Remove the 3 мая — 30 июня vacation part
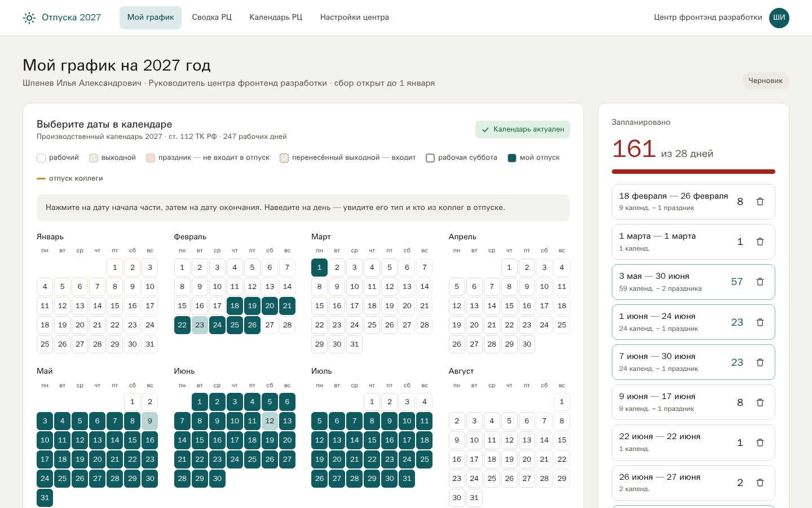812x508 pixels. [760, 282]
